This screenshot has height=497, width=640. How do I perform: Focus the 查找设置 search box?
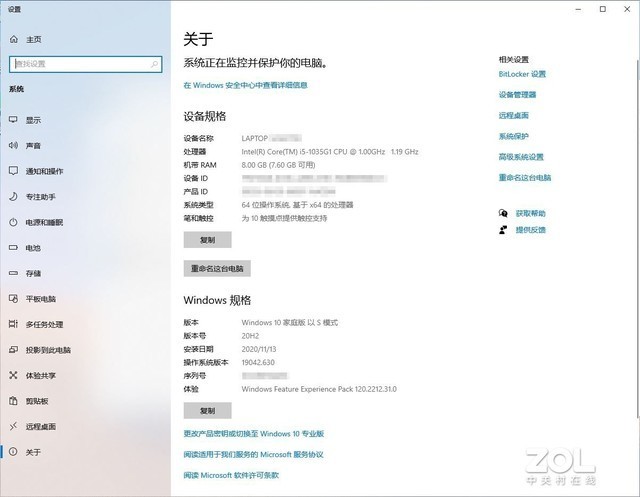pos(86,64)
